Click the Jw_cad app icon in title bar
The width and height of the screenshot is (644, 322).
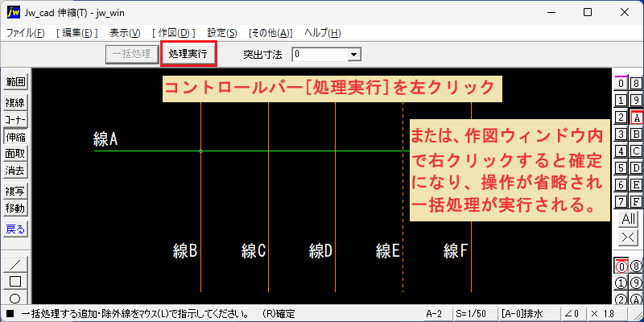13,12
